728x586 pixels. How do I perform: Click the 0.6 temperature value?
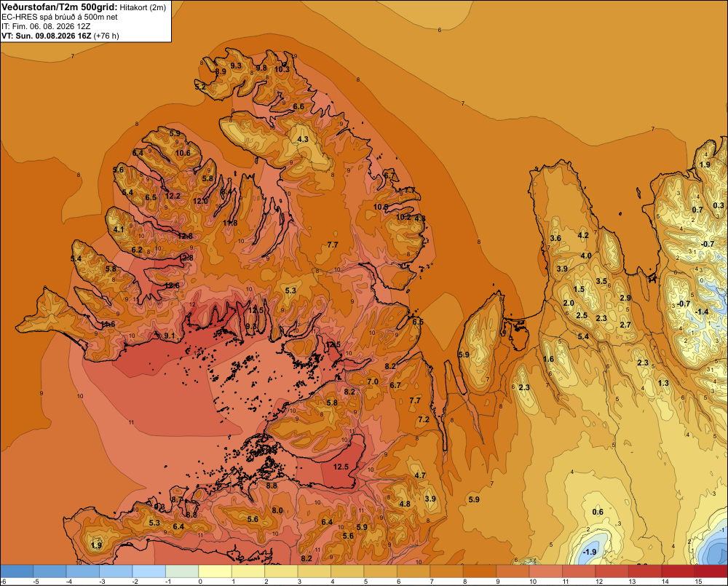[x=598, y=512]
